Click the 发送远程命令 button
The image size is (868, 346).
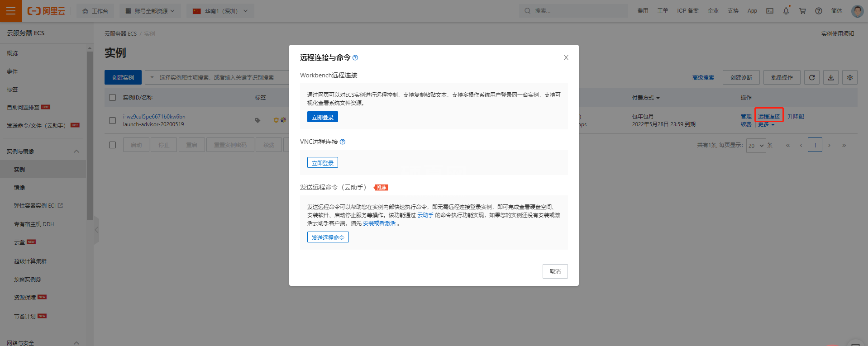click(328, 237)
